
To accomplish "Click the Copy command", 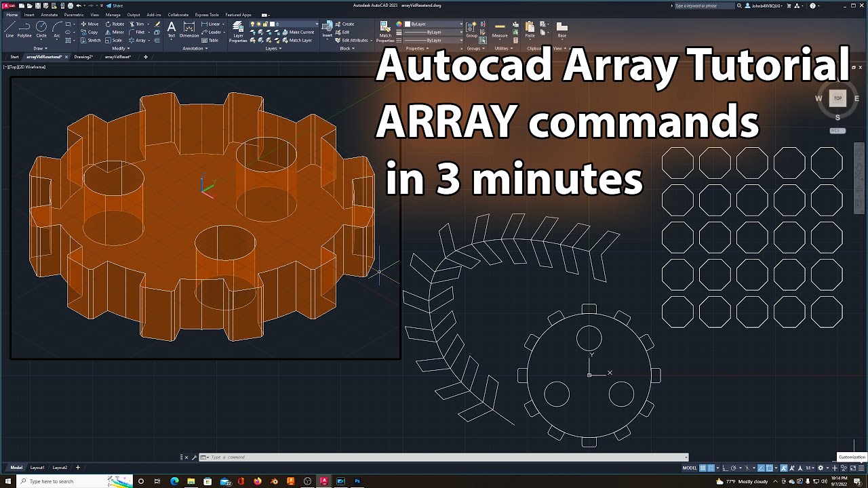I will click(x=90, y=32).
